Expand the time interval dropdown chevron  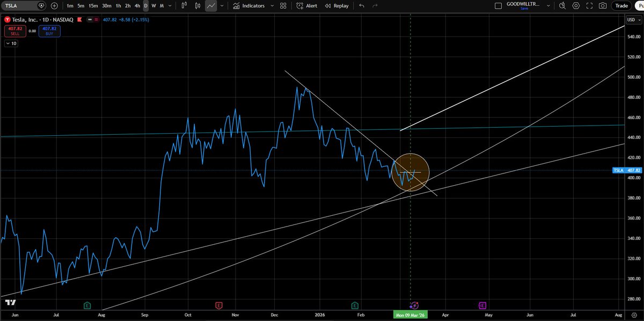(x=170, y=6)
